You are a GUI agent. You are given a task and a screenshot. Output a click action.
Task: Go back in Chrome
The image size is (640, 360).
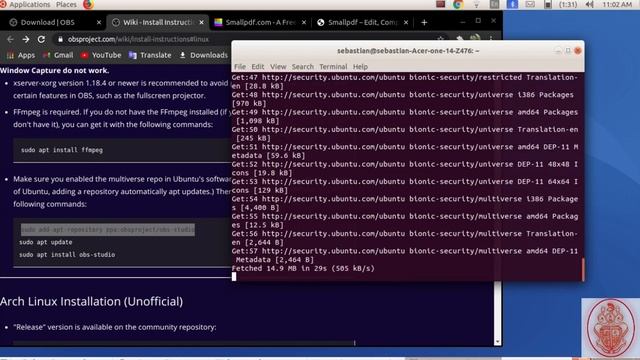10,39
